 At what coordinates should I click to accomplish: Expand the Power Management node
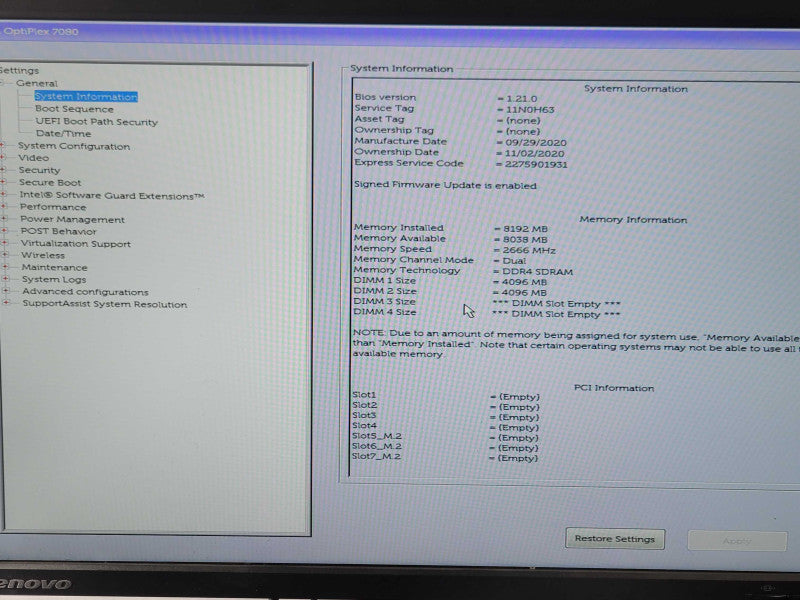(x=4, y=218)
